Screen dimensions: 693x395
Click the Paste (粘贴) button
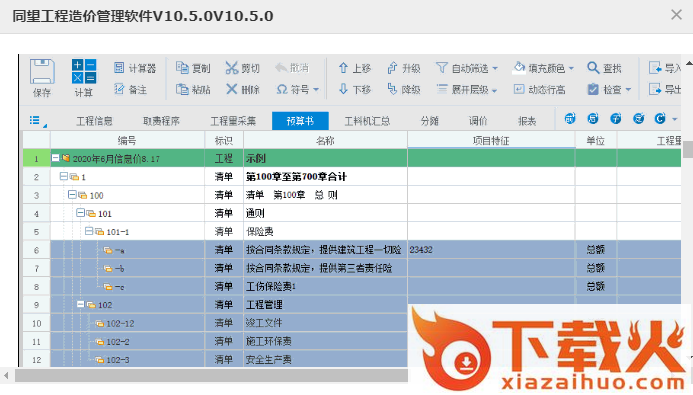[193, 90]
